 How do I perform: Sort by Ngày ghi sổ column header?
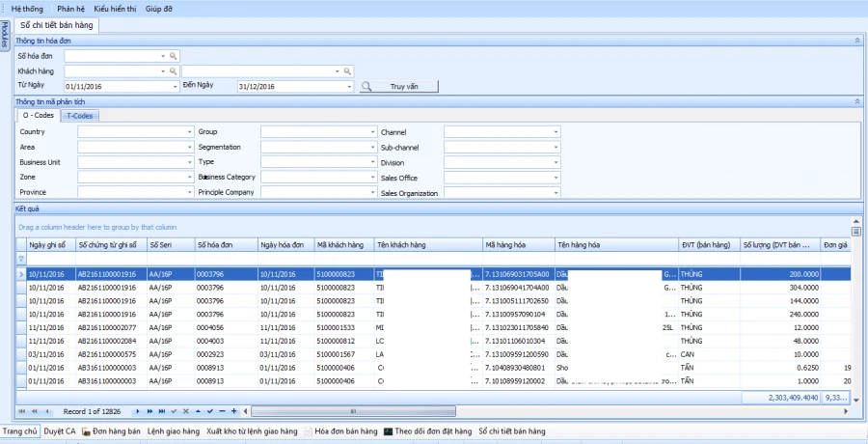point(51,245)
